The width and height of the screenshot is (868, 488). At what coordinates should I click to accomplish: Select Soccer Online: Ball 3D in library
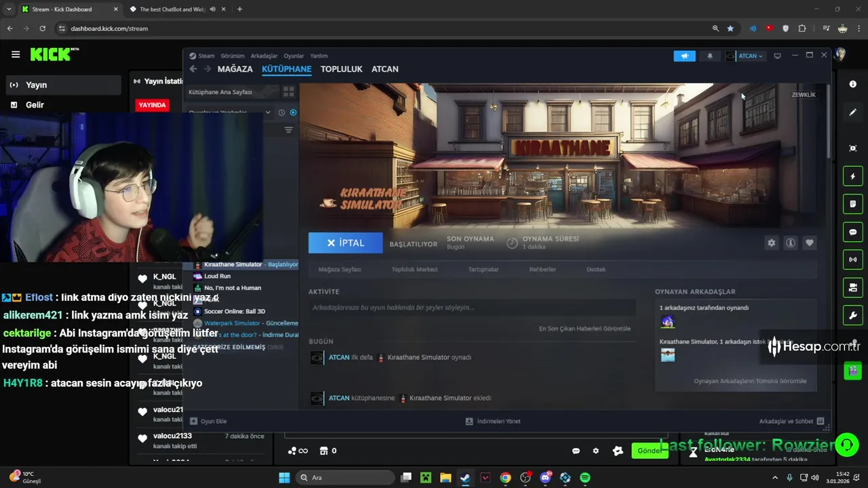(235, 312)
